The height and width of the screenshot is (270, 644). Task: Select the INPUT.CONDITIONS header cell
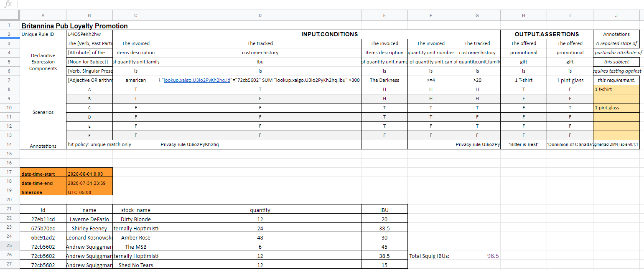330,34
